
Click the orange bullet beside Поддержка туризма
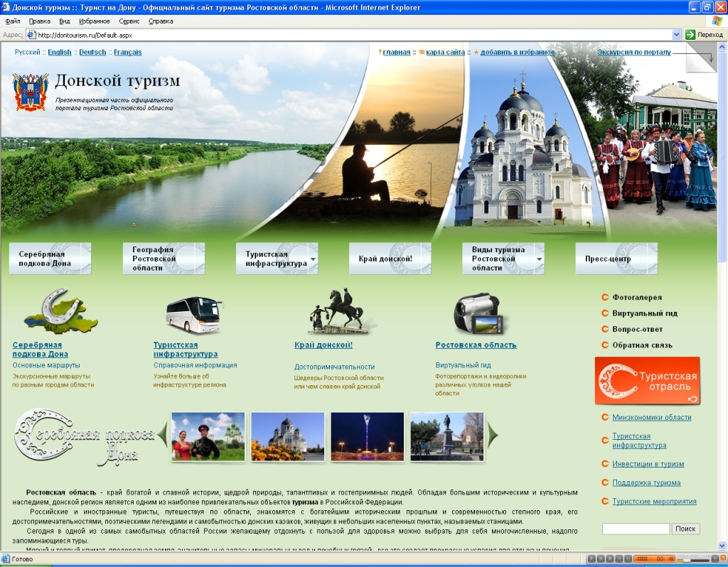click(x=605, y=482)
